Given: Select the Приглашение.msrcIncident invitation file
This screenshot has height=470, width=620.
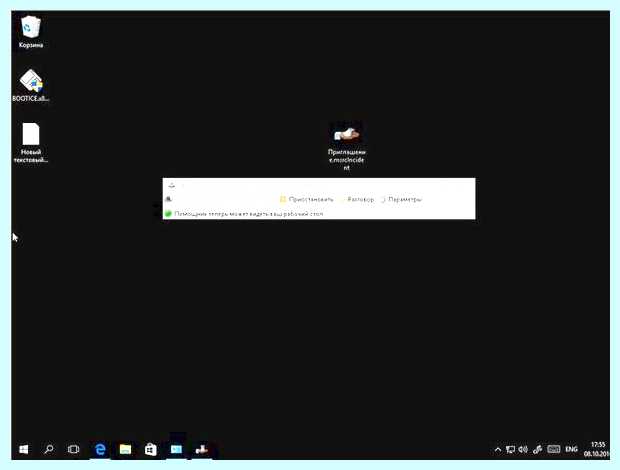Looking at the screenshot, I should pyautogui.click(x=346, y=147).
